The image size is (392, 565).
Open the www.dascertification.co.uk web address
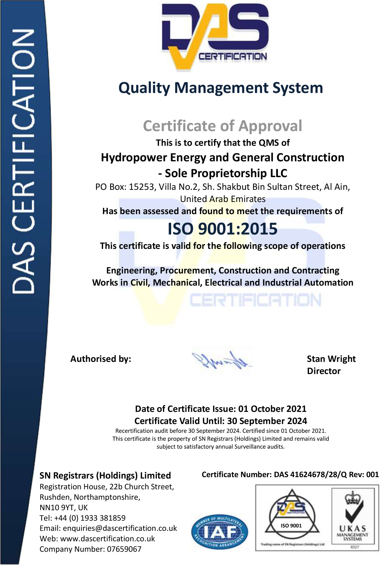108,538
